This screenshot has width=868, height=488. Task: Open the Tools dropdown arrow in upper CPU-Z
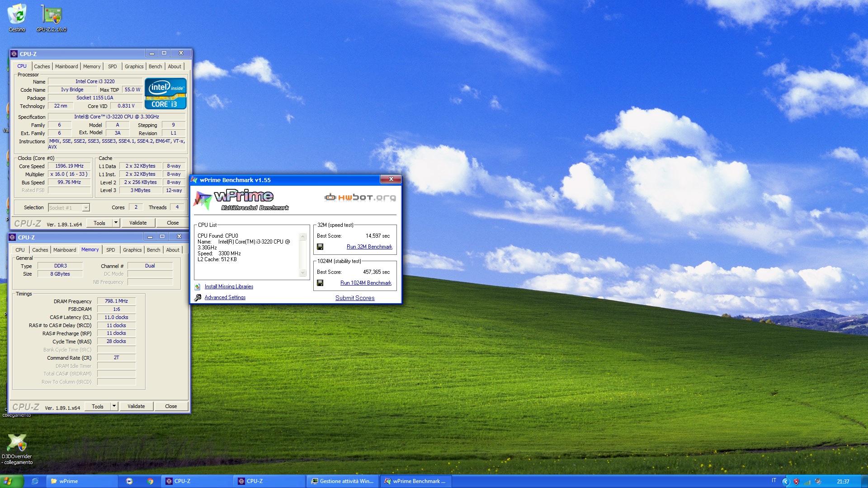(x=116, y=223)
